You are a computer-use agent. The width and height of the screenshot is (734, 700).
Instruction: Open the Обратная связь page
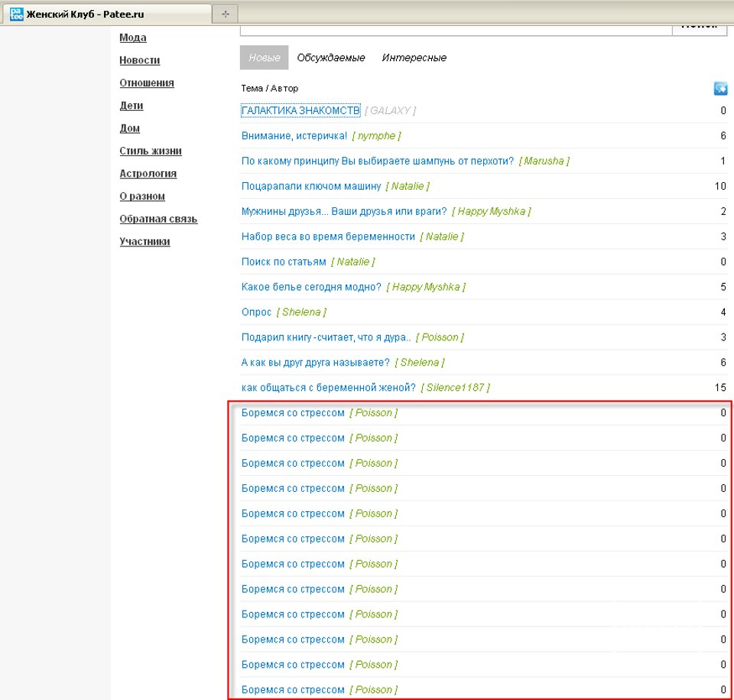click(x=158, y=219)
